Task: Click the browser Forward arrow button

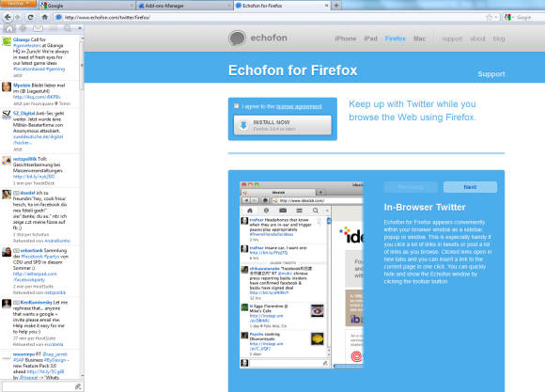Action: pos(17,17)
